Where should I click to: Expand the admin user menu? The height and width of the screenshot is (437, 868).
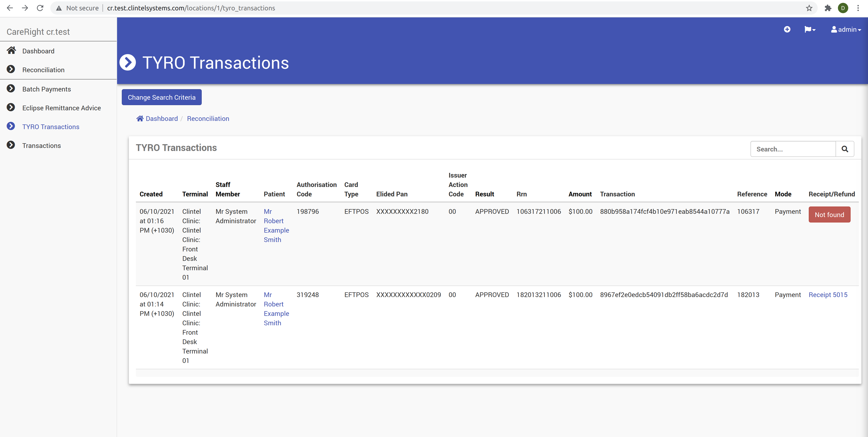click(x=846, y=29)
